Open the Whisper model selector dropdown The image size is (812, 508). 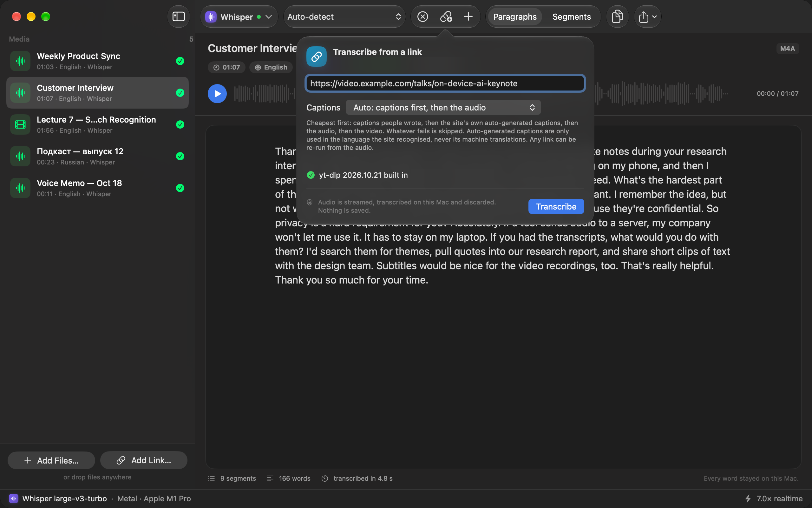[239, 17]
